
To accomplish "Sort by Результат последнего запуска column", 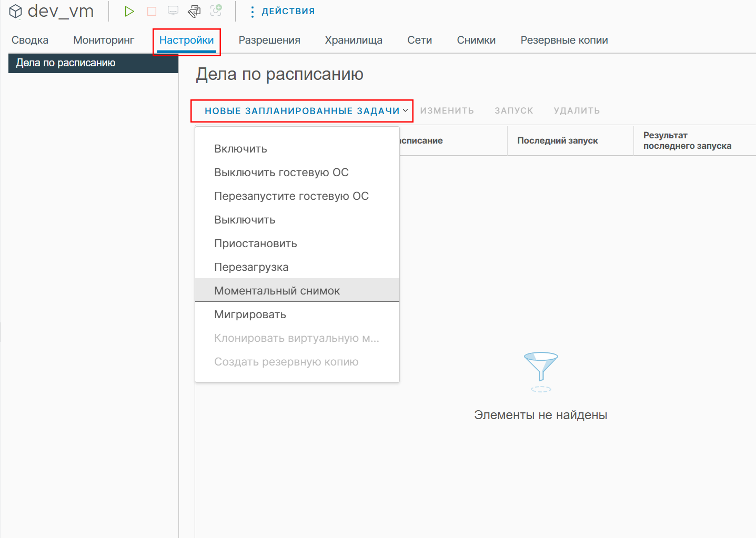I will click(x=687, y=140).
